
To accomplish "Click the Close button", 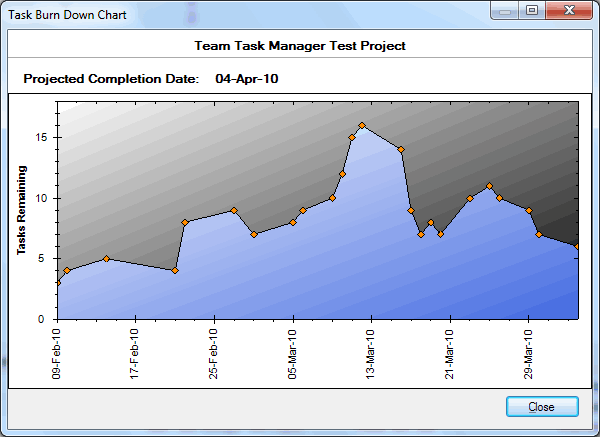I will click(542, 407).
